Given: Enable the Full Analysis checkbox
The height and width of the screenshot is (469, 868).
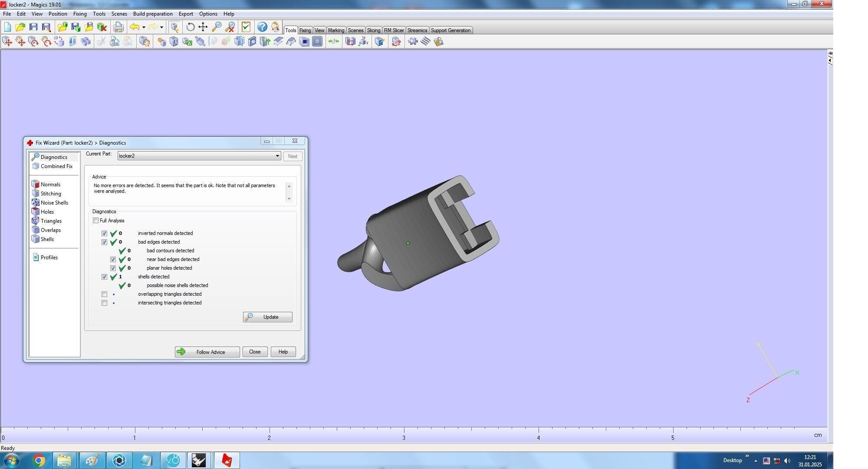Looking at the screenshot, I should (x=96, y=221).
